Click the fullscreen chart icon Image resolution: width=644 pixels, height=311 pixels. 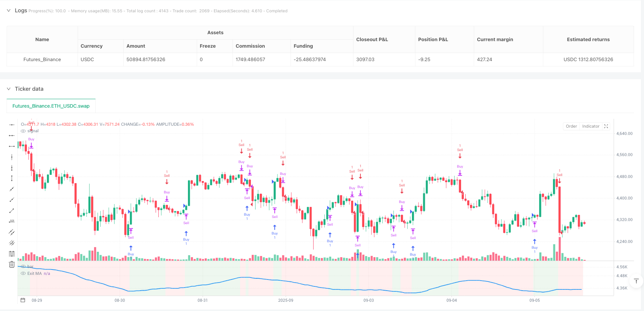[606, 126]
